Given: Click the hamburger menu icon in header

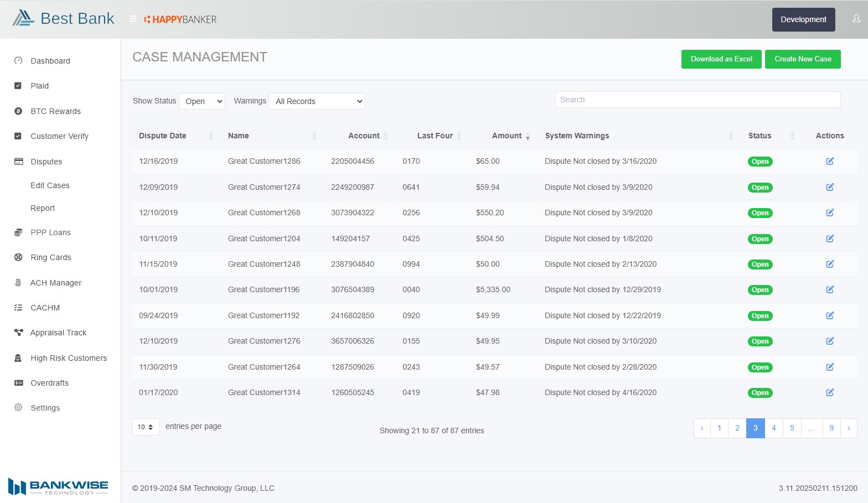Looking at the screenshot, I should pos(133,19).
